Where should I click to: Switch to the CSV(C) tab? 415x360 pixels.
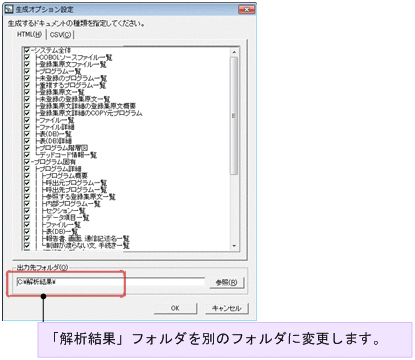click(60, 34)
